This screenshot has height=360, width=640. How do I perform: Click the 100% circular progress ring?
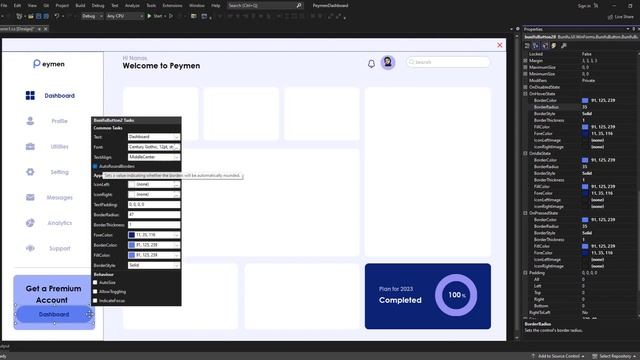tap(456, 295)
